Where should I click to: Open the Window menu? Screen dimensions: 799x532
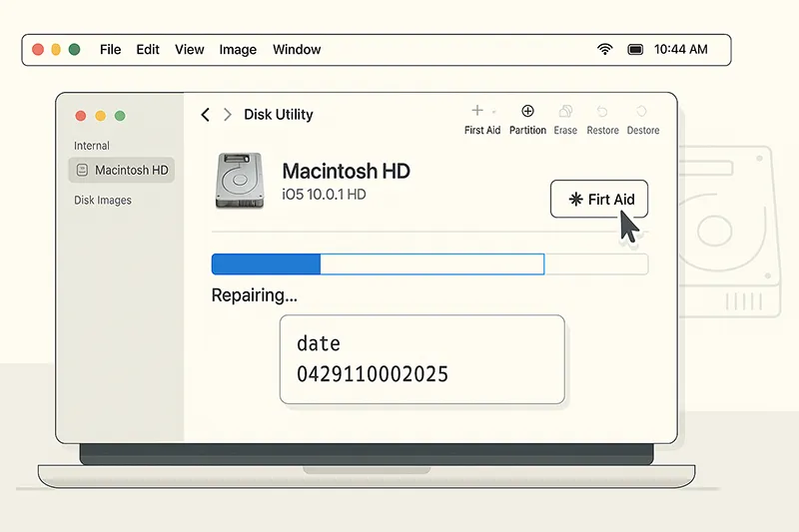coord(297,49)
